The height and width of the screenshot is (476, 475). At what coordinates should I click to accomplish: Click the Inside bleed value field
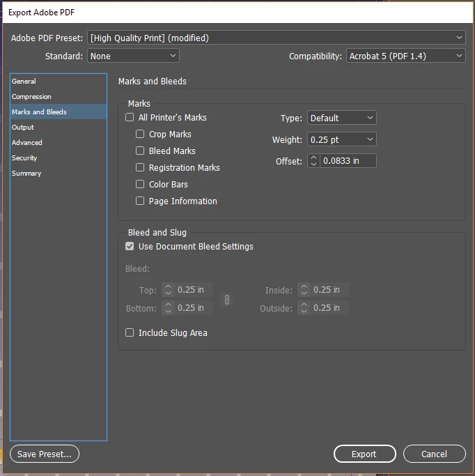[329, 290]
